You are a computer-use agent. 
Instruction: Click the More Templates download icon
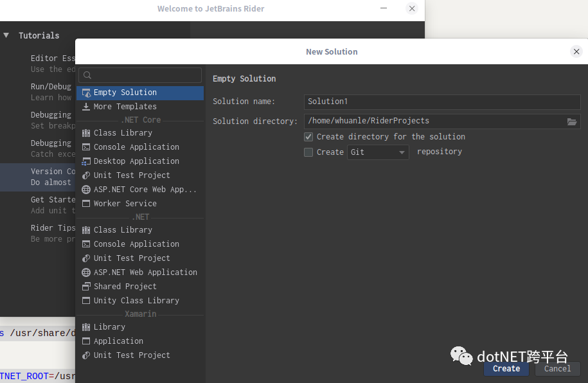coord(86,107)
